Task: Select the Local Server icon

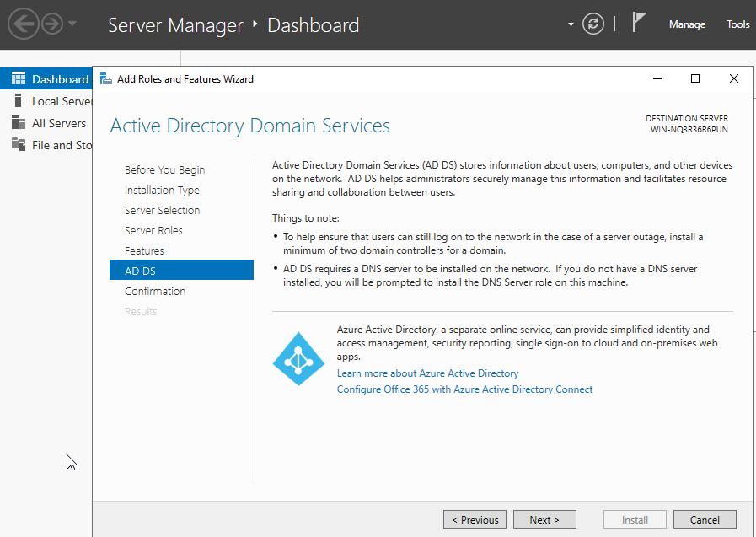Action: (18, 101)
